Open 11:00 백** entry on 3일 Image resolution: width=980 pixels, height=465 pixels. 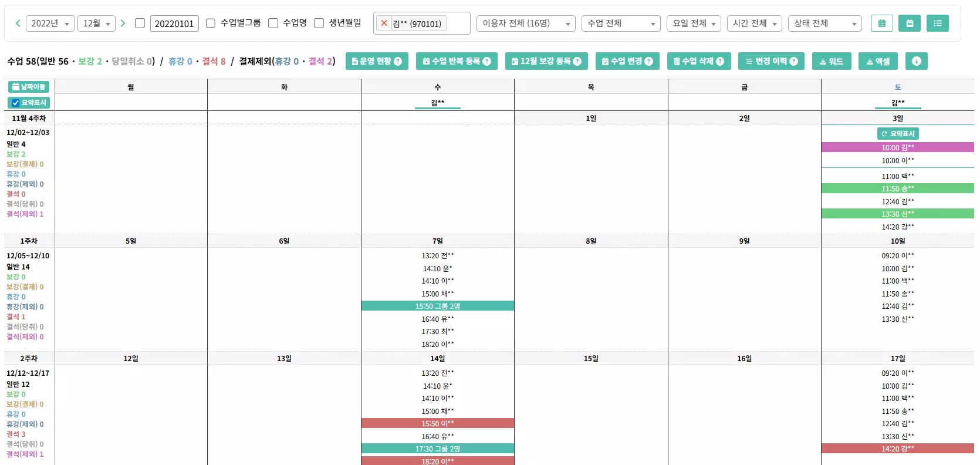[x=898, y=176]
